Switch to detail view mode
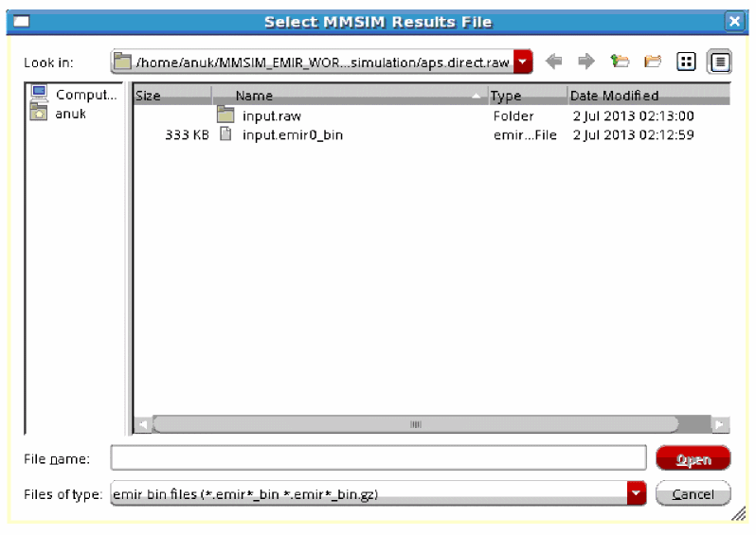The image size is (756, 535). pos(719,62)
